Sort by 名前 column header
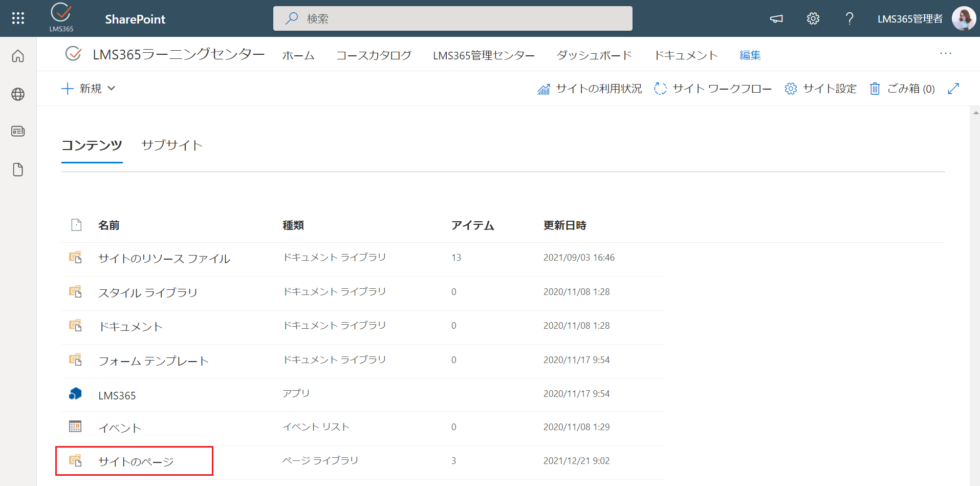 tap(108, 225)
